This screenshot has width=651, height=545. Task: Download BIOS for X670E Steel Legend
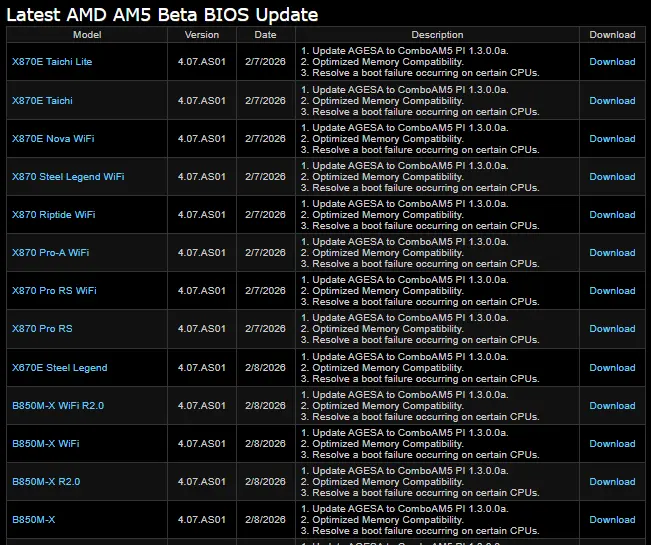coord(612,368)
